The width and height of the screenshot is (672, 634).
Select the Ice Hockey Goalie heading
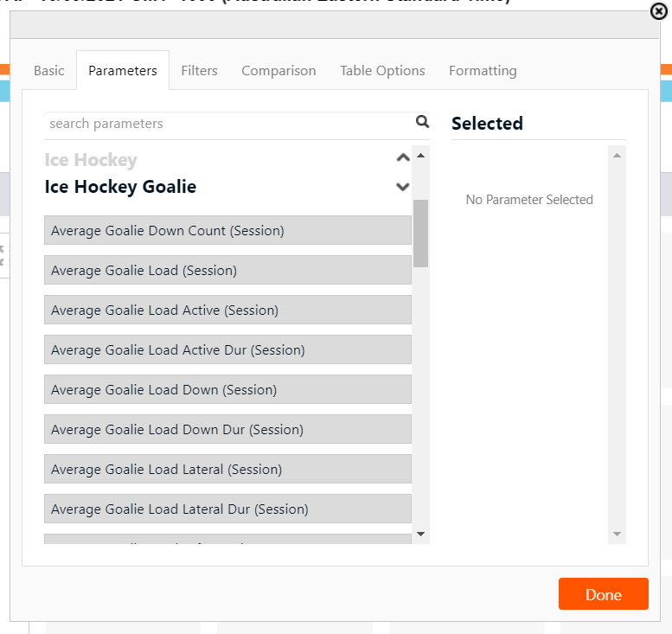pyautogui.click(x=120, y=187)
